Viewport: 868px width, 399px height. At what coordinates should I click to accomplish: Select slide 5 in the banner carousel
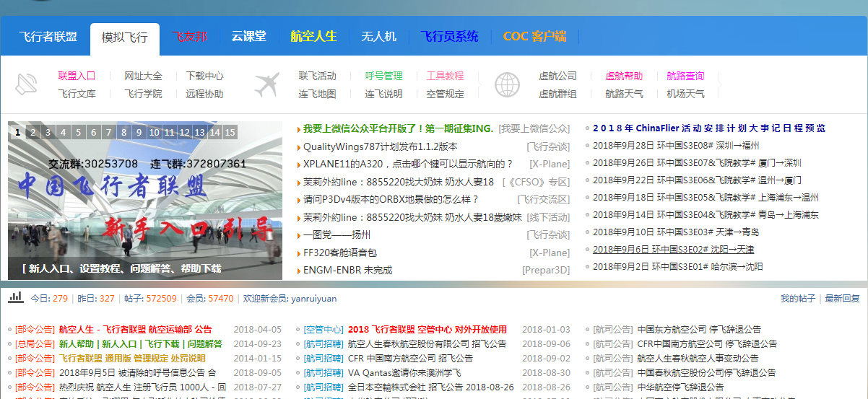(78, 133)
